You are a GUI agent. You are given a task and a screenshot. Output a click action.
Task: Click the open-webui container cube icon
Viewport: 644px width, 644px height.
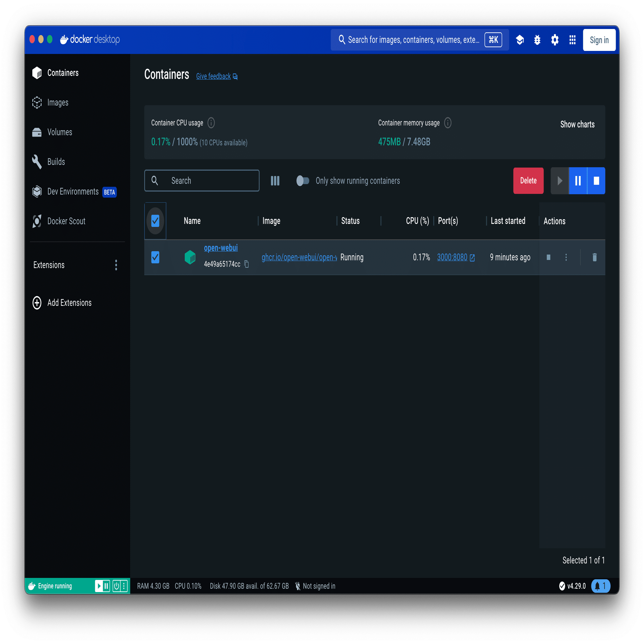tap(190, 257)
